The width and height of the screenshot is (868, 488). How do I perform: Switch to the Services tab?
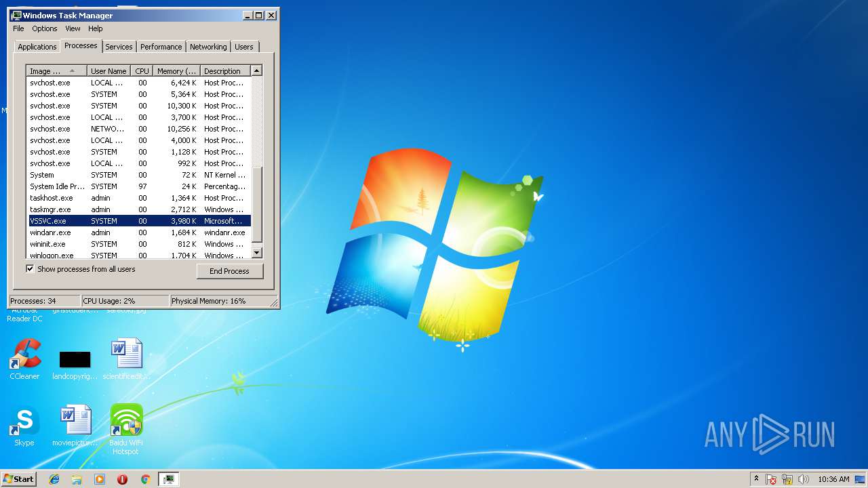click(119, 47)
